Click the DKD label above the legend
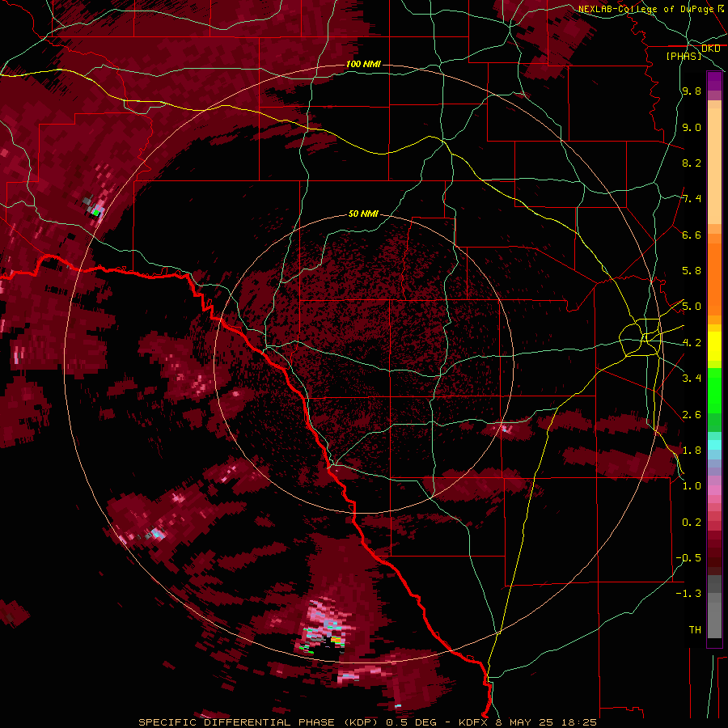This screenshot has height=728, width=728. 710,49
